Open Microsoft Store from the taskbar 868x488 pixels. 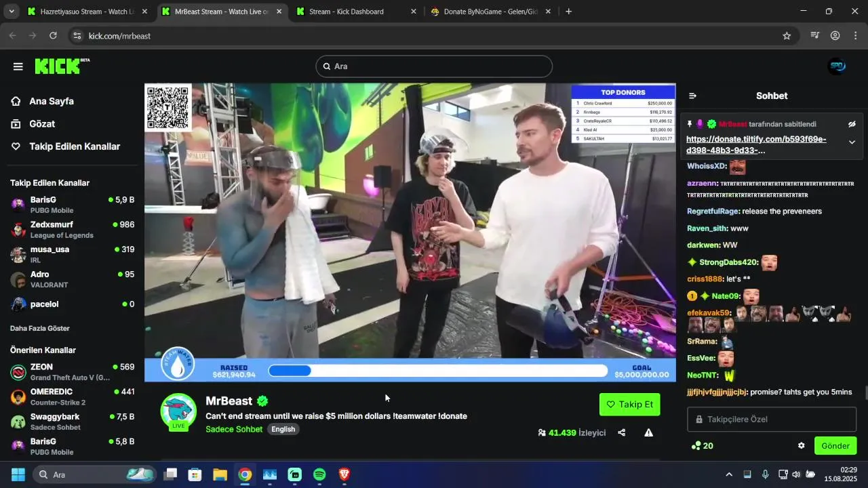[195, 474]
